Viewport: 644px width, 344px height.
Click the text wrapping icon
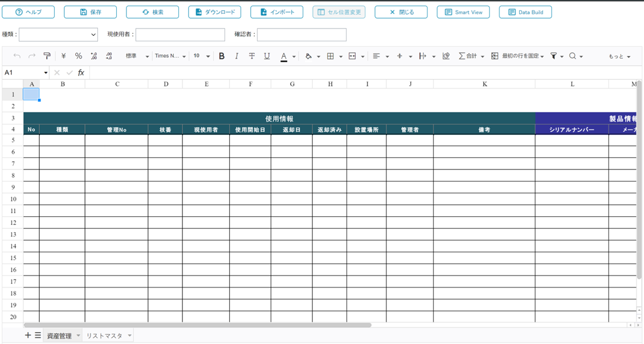click(x=423, y=56)
